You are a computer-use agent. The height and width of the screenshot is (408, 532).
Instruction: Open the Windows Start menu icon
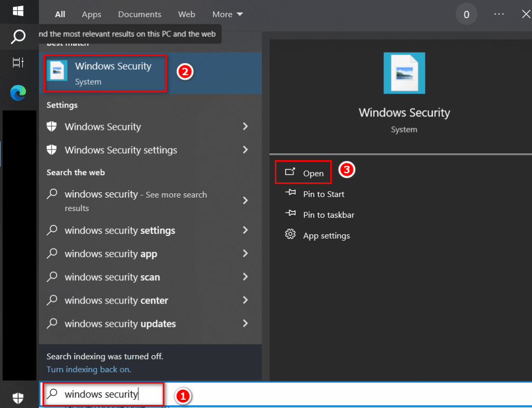click(18, 11)
